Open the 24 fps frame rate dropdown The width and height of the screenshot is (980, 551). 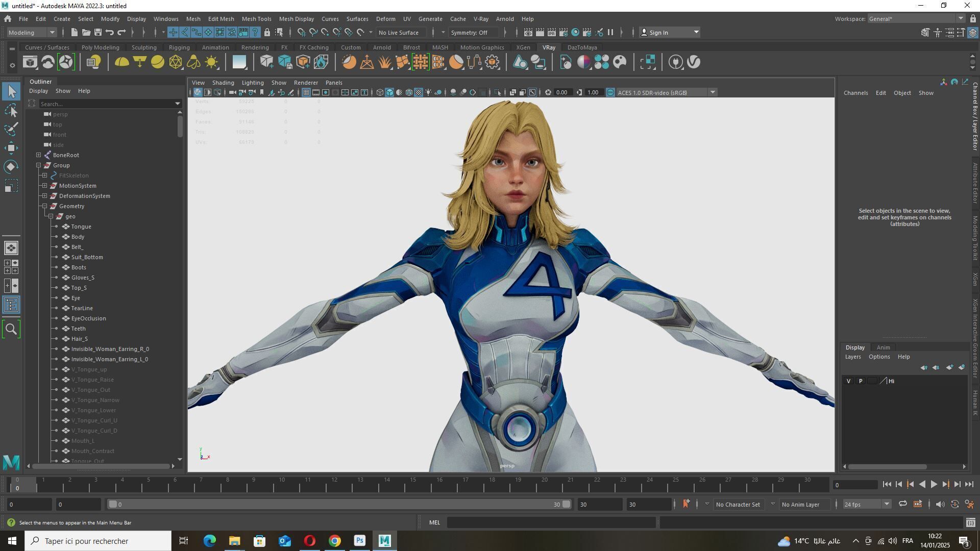[x=867, y=505]
